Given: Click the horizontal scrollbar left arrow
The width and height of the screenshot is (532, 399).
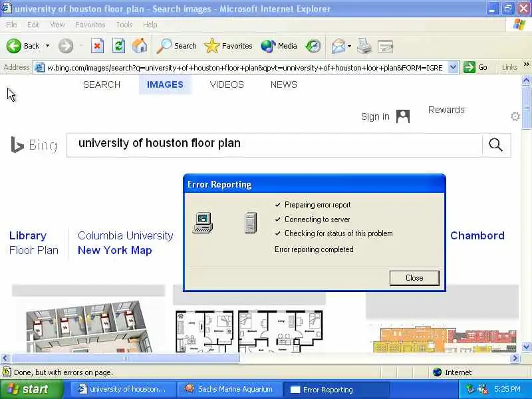Looking at the screenshot, I should click(x=5, y=358).
